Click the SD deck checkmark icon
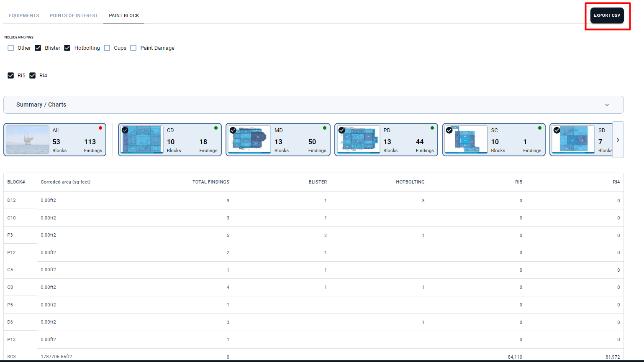This screenshot has width=644, height=362. coord(557,130)
